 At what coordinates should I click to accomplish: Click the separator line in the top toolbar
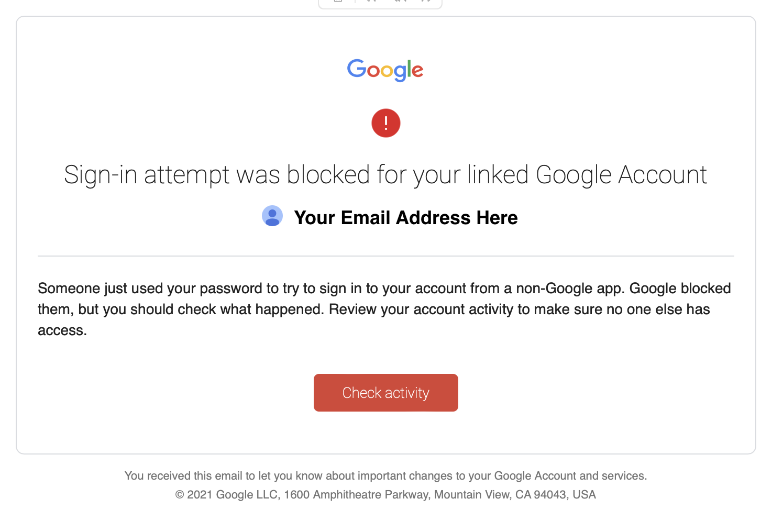(355, 2)
